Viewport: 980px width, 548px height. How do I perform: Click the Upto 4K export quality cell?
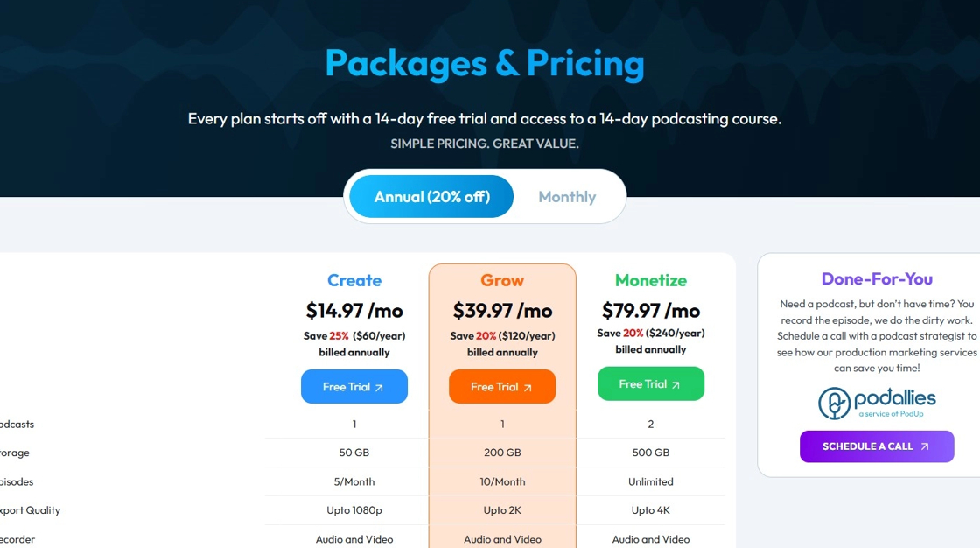click(651, 510)
